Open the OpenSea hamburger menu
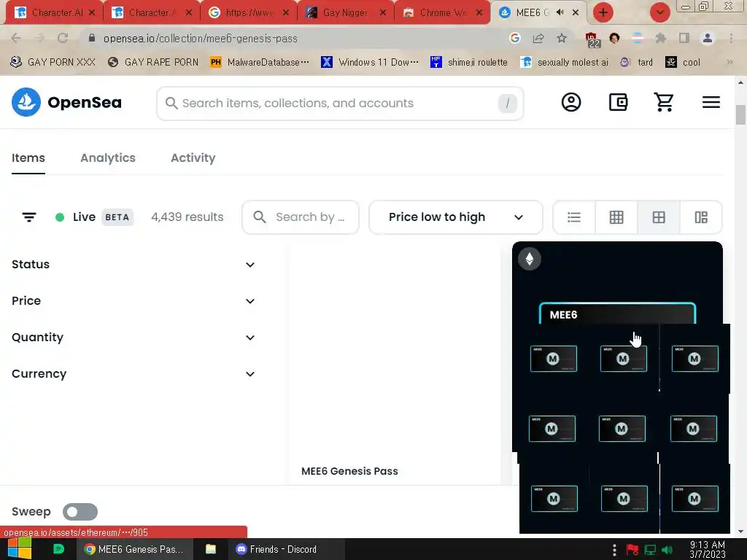The width and height of the screenshot is (747, 560). tap(711, 102)
